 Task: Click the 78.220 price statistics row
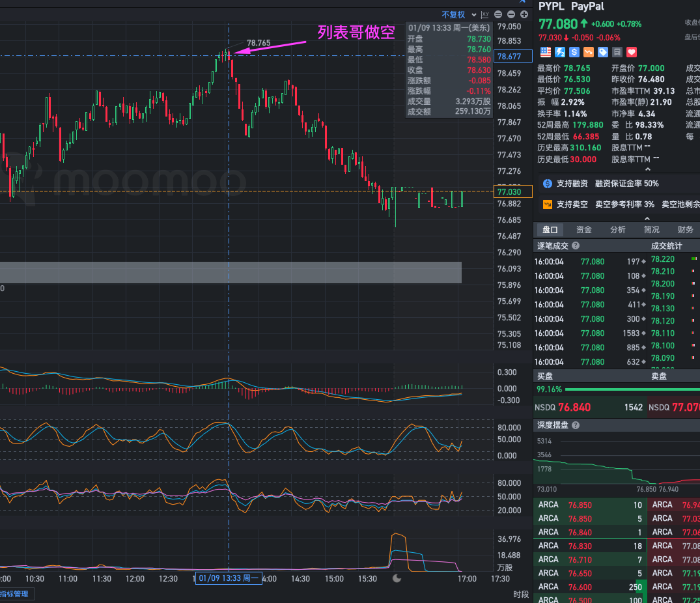[x=674, y=259]
